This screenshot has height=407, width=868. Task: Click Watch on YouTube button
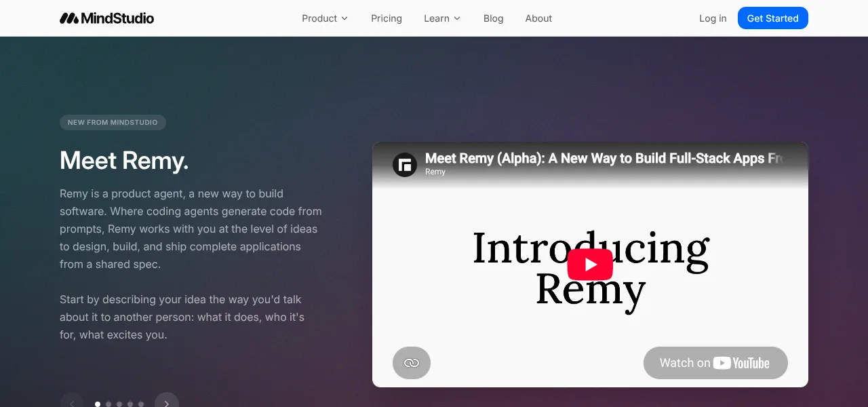715,363
